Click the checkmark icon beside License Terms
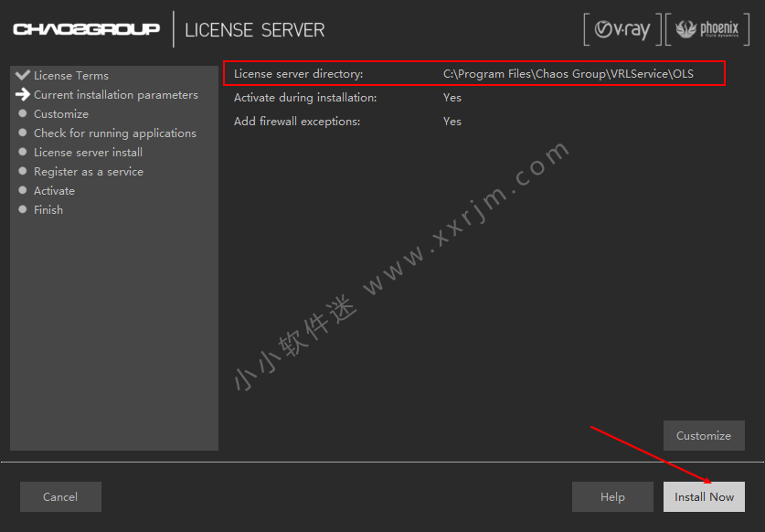Screen dimensions: 765x532 (23, 75)
